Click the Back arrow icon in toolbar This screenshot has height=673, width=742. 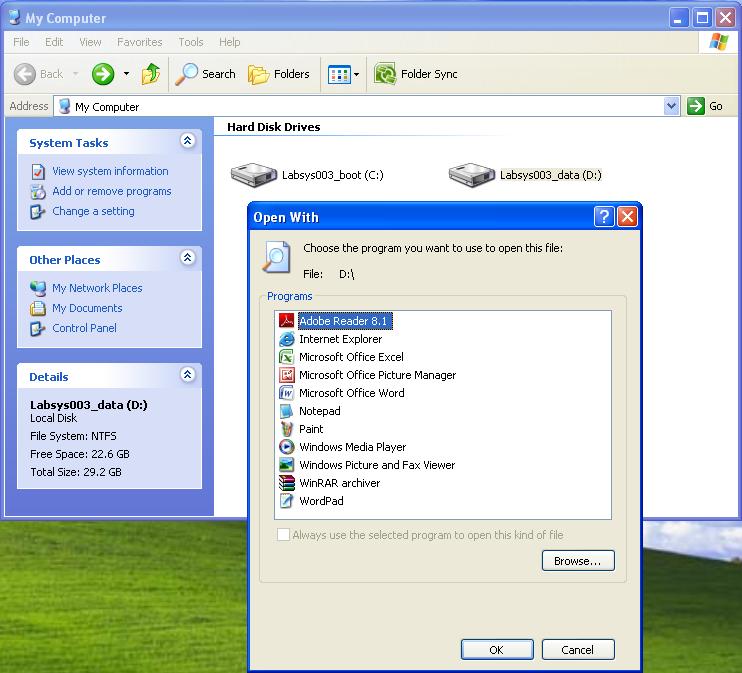(x=25, y=74)
